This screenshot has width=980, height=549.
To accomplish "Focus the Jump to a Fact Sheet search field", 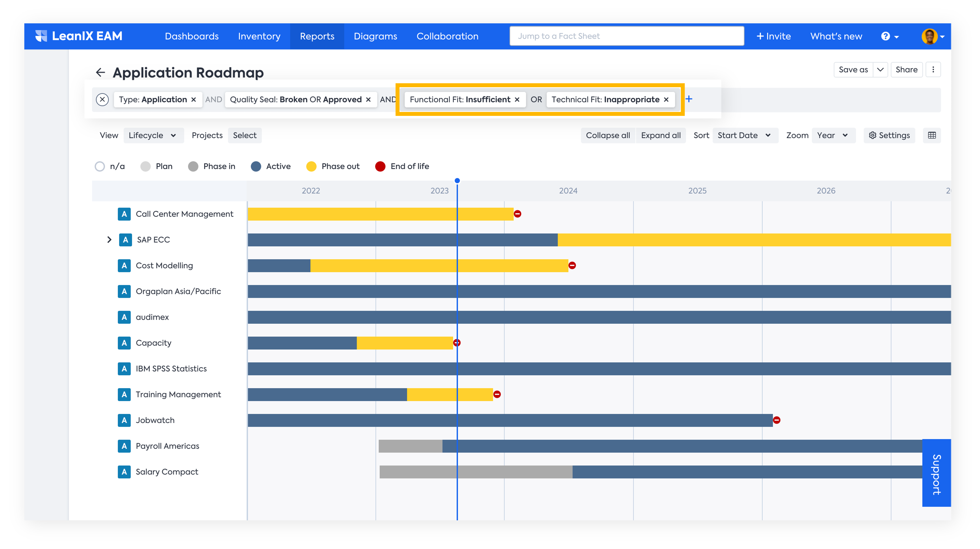I will 626,36.
